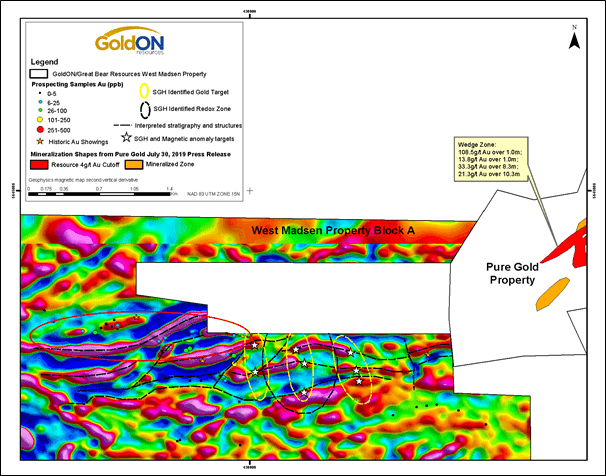
Task: Click the Wedge Zone callout box
Action: [x=491, y=159]
